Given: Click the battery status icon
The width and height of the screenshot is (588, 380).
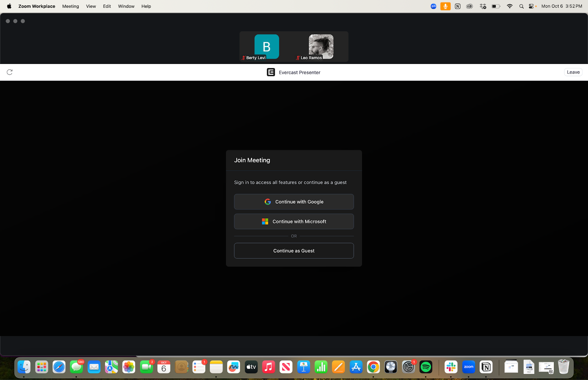Looking at the screenshot, I should (496, 6).
